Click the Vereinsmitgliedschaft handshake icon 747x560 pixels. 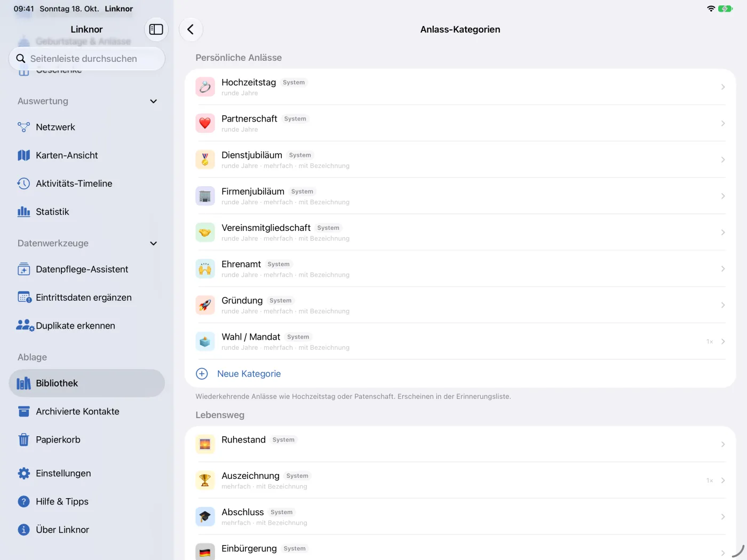point(205,233)
